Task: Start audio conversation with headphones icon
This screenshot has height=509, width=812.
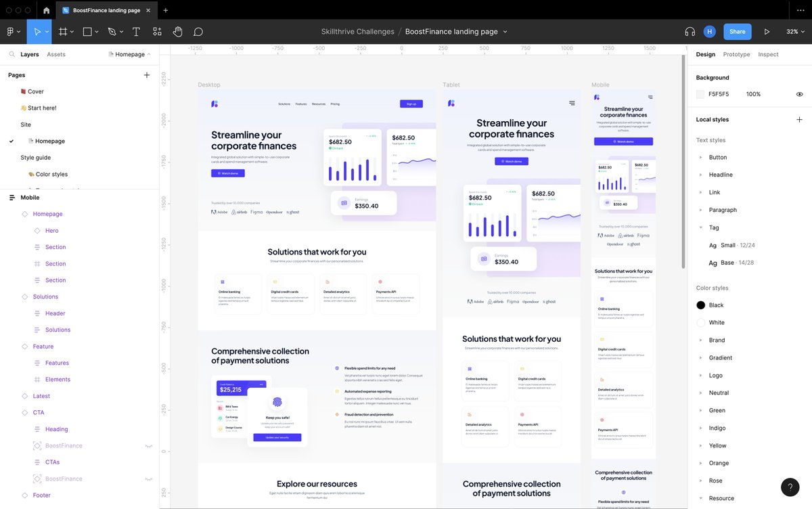Action: point(690,32)
